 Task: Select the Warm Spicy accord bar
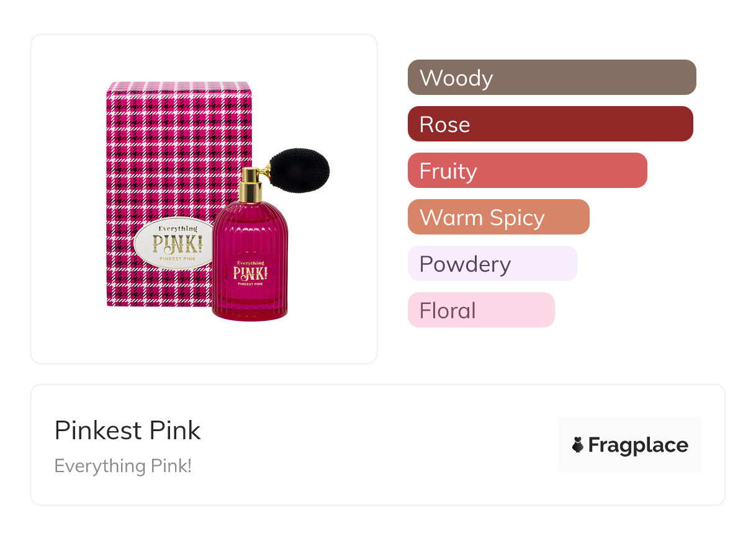click(498, 217)
